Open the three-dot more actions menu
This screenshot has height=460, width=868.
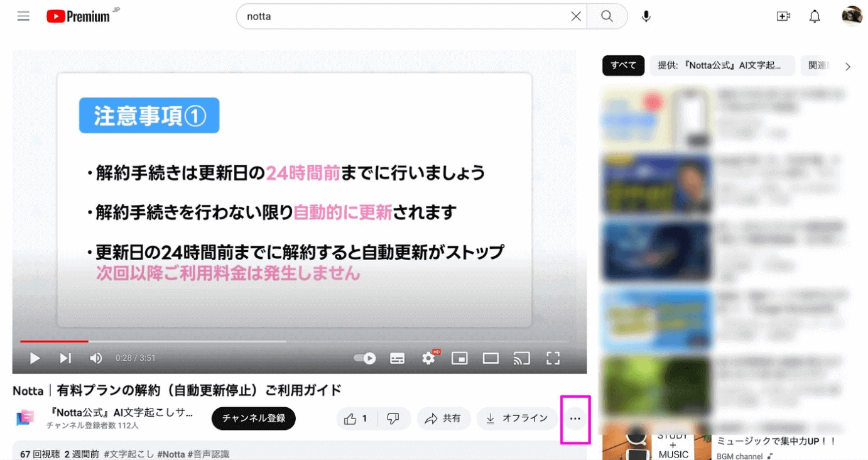tap(575, 419)
